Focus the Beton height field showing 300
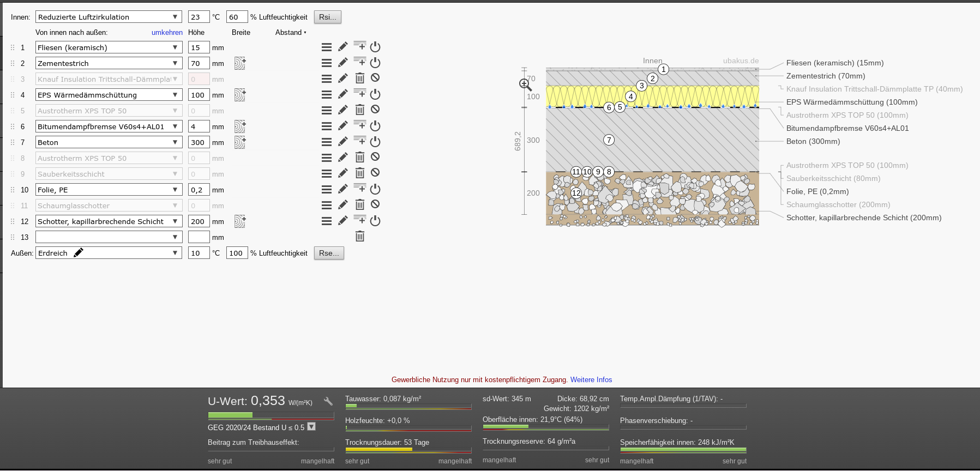This screenshot has height=471, width=980. click(199, 142)
